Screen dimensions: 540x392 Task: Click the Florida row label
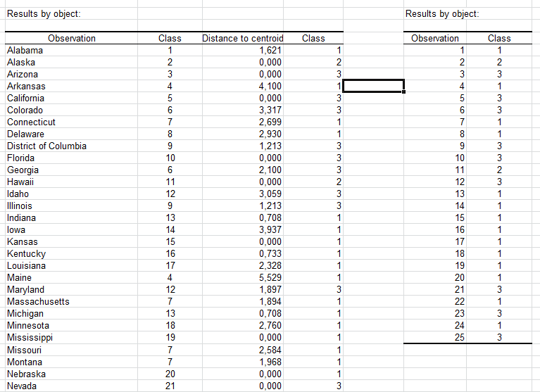tap(71, 158)
